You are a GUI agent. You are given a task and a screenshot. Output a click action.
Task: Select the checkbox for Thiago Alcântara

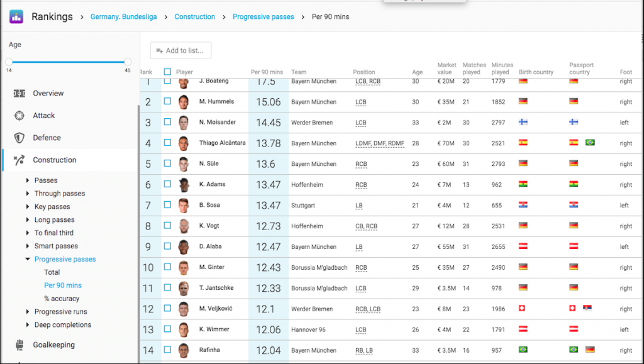click(167, 143)
